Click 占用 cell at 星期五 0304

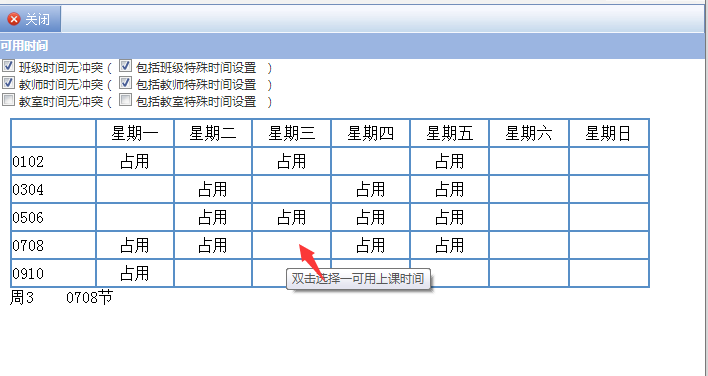[449, 189]
